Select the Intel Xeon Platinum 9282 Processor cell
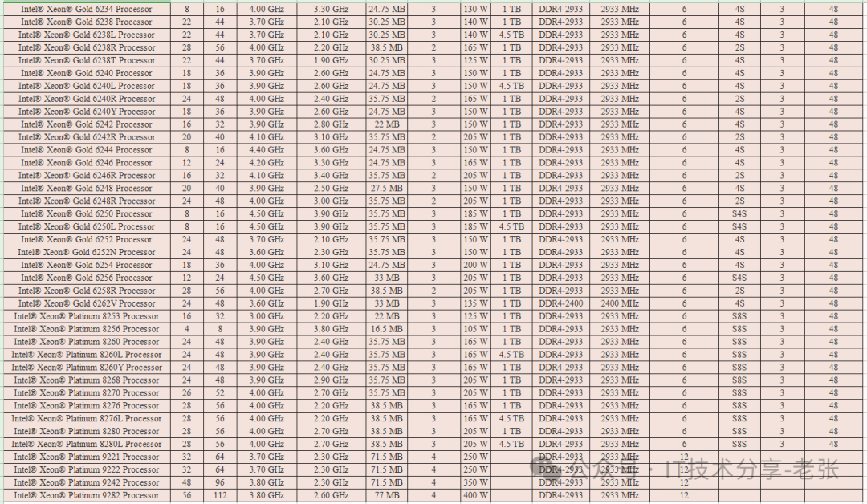 [86, 495]
